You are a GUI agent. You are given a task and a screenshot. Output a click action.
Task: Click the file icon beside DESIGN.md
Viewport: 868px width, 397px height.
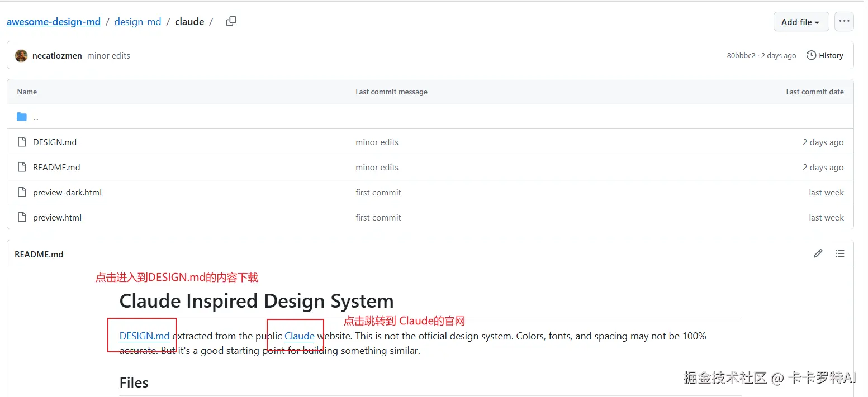[22, 142]
